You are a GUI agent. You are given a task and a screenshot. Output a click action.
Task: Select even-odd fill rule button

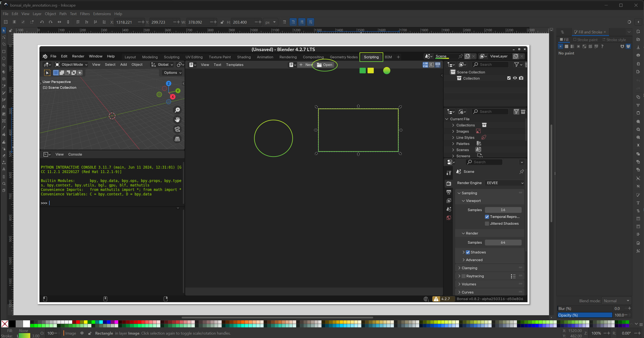point(622,46)
